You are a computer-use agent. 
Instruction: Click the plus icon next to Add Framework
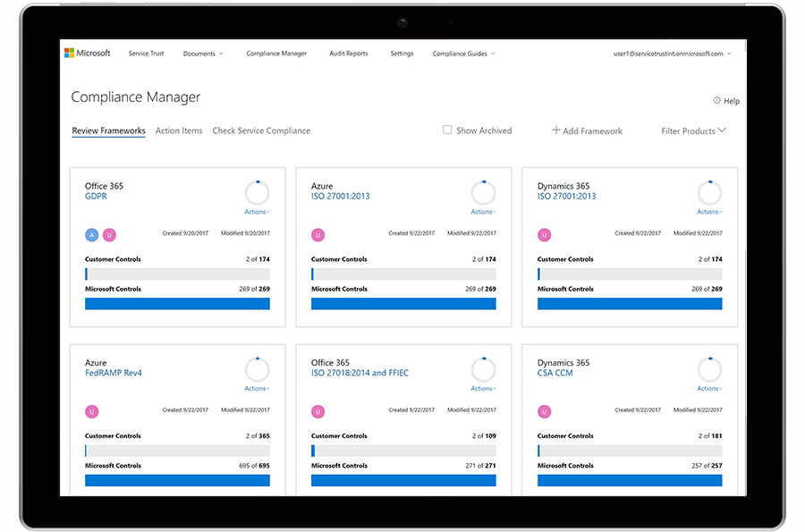555,131
